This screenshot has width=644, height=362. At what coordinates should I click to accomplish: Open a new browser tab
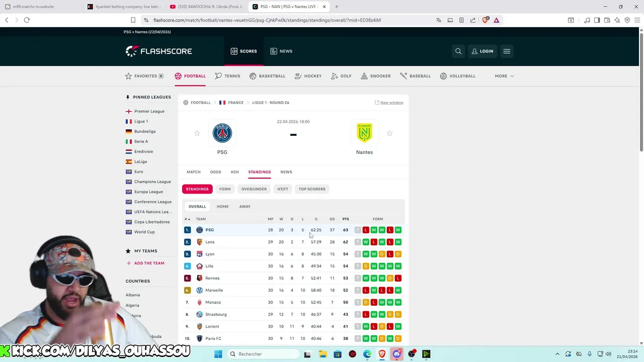click(x=337, y=7)
